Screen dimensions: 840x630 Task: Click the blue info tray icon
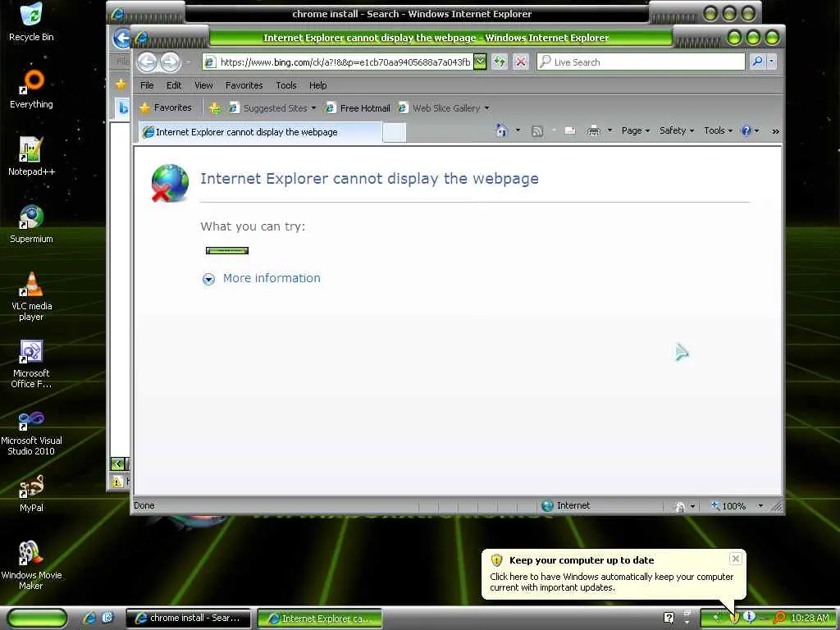point(749,617)
